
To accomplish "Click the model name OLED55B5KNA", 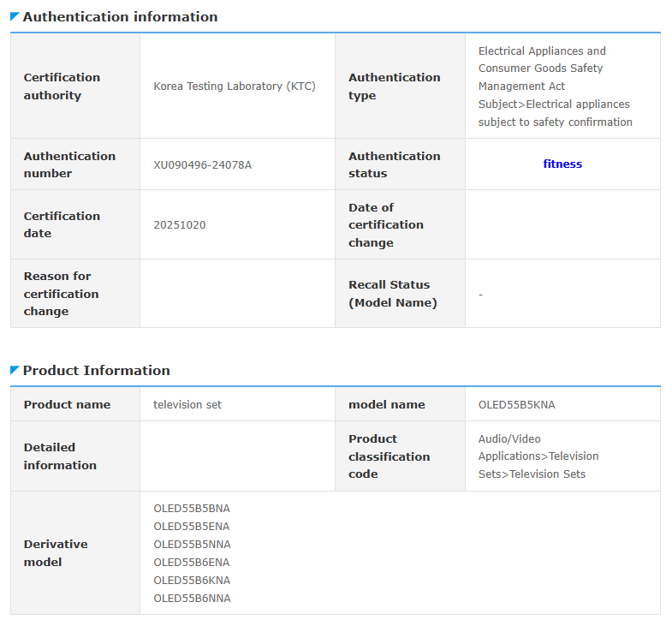I will (516, 405).
